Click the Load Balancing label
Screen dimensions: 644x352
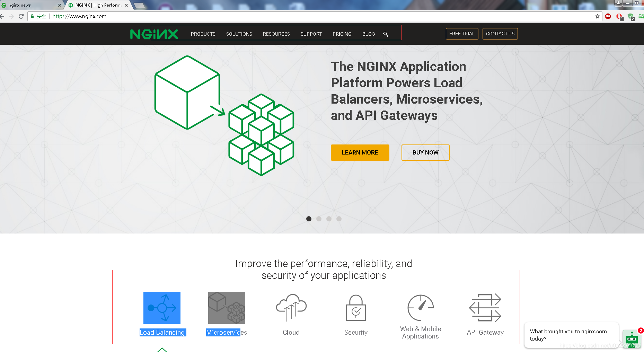click(x=162, y=332)
